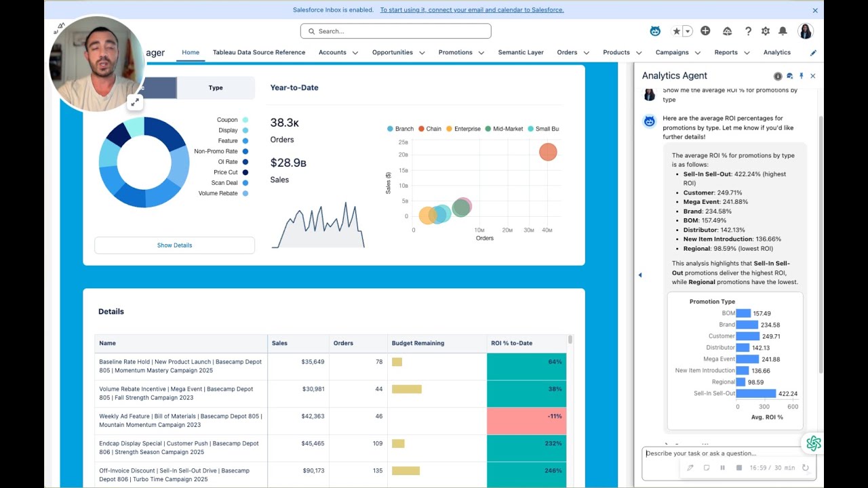Click the Sell-In Sell-Out bar in chart
868x488 pixels.
click(x=756, y=393)
